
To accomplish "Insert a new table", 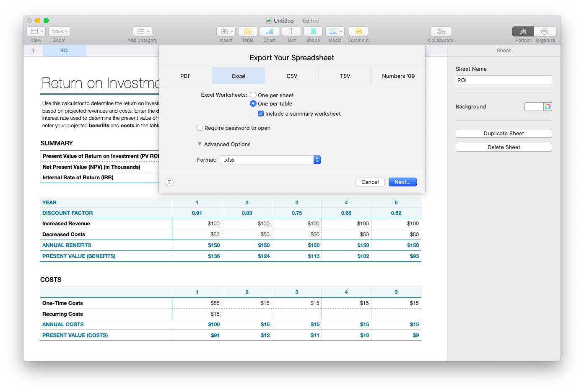I will (247, 31).
